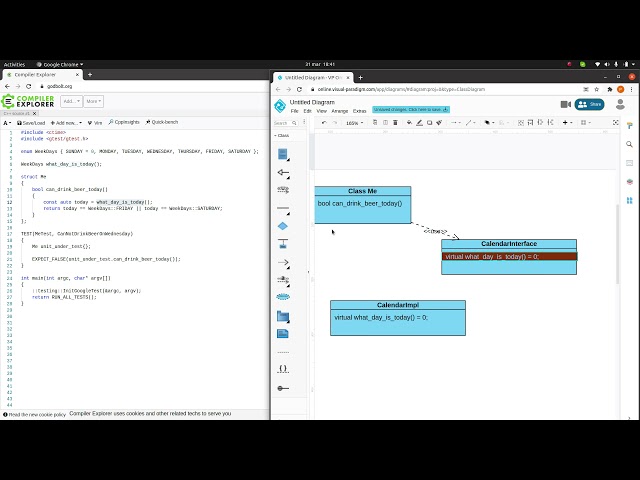640x480 pixels.
Task: Switch to the Untitled Diagram browser tab
Action: [x=313, y=78]
